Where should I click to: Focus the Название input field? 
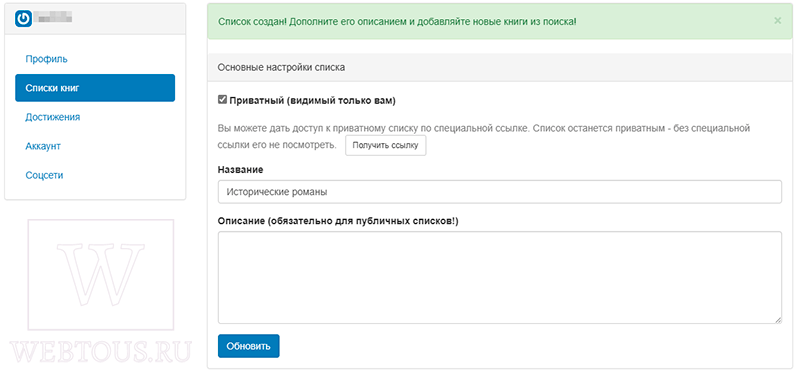(x=499, y=192)
